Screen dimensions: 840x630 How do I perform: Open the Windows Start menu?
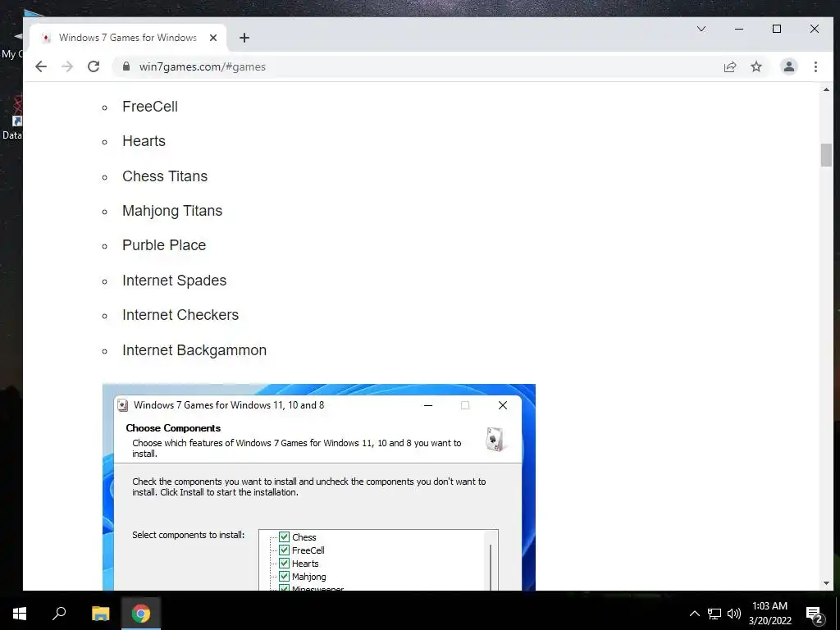pos(20,614)
